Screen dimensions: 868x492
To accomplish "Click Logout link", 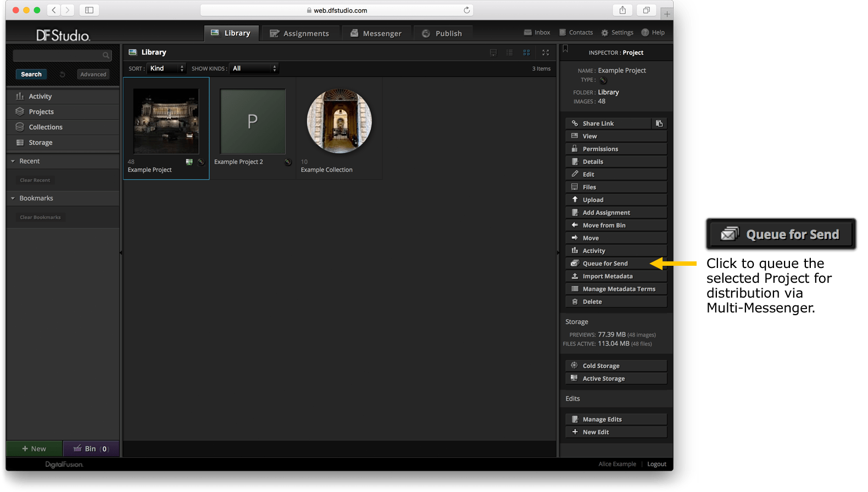I will (656, 464).
